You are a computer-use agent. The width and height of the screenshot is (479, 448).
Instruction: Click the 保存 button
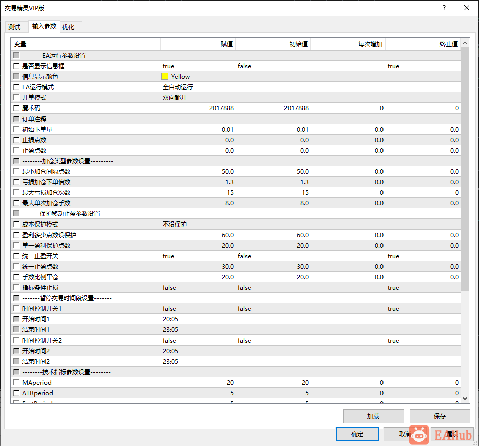440,416
